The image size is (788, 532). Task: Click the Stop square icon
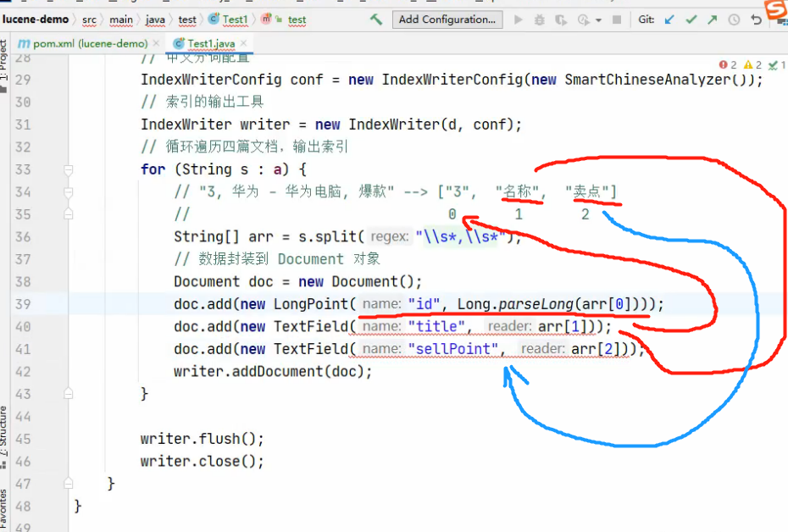tap(617, 20)
